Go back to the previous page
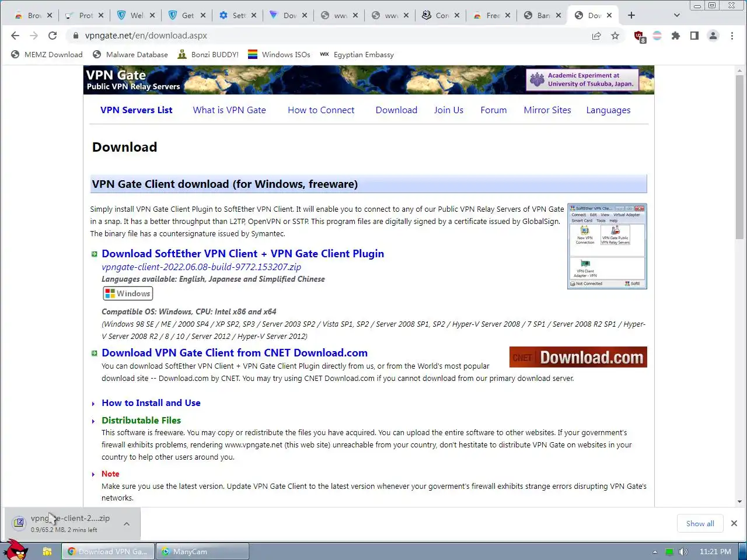The height and width of the screenshot is (560, 747). (15, 36)
